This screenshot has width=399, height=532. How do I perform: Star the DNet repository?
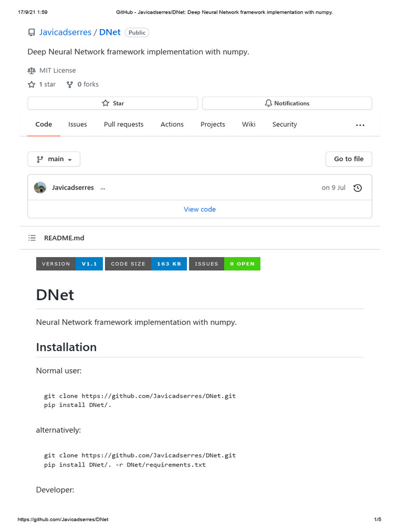113,103
